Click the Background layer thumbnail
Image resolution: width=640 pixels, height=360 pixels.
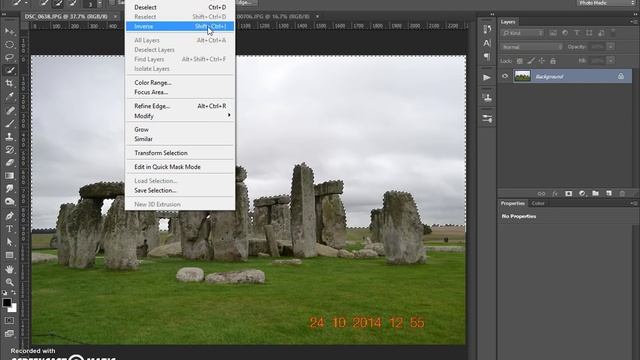point(522,76)
